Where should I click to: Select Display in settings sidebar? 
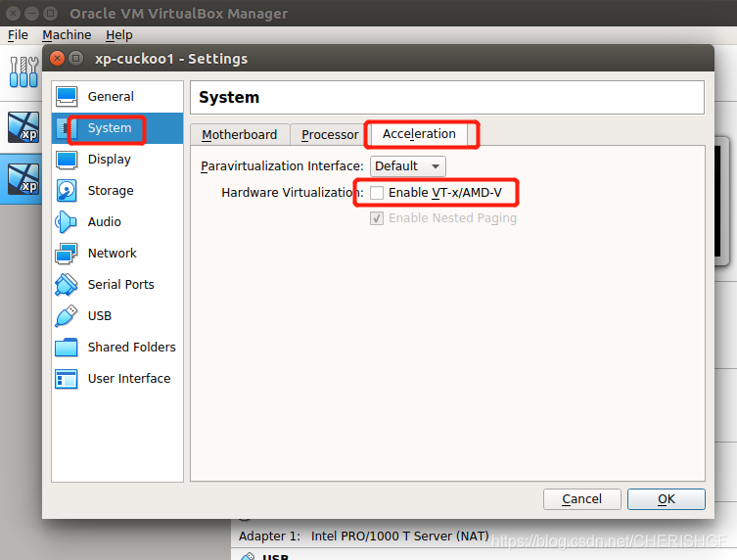click(x=117, y=160)
